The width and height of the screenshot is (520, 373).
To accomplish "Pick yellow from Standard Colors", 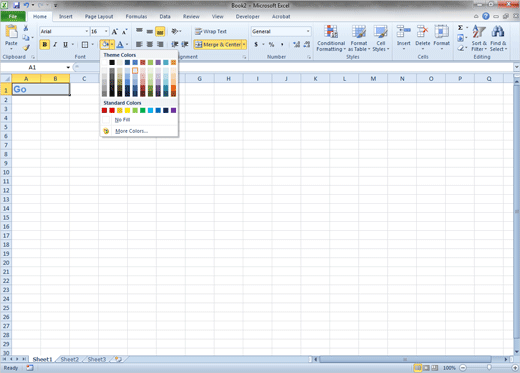I will point(127,110).
